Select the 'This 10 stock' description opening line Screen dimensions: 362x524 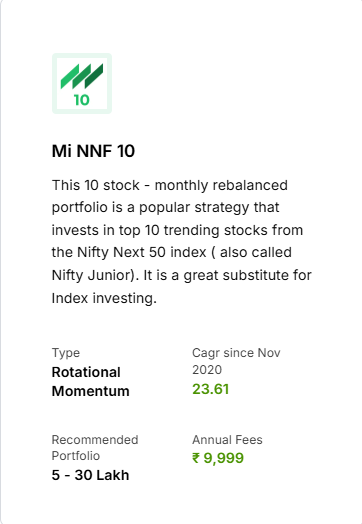click(x=96, y=185)
